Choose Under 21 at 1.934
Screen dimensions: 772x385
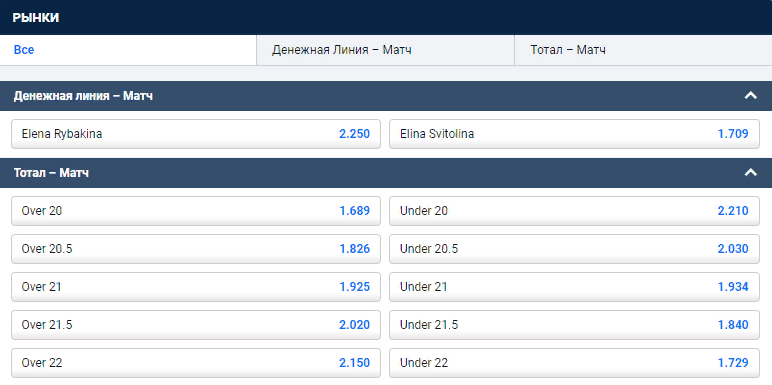574,287
